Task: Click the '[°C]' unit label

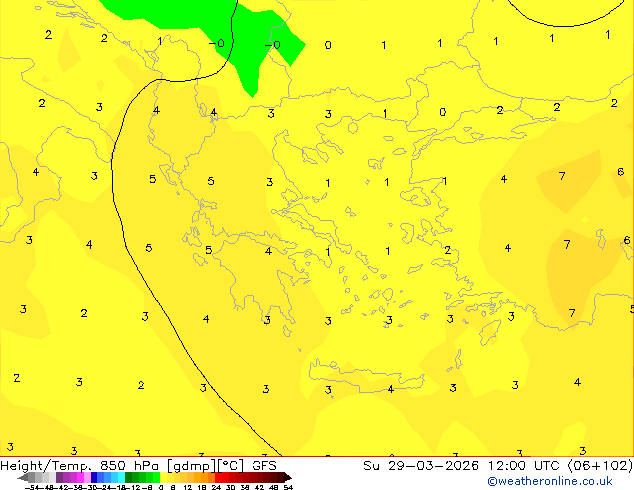Action: pos(231,466)
